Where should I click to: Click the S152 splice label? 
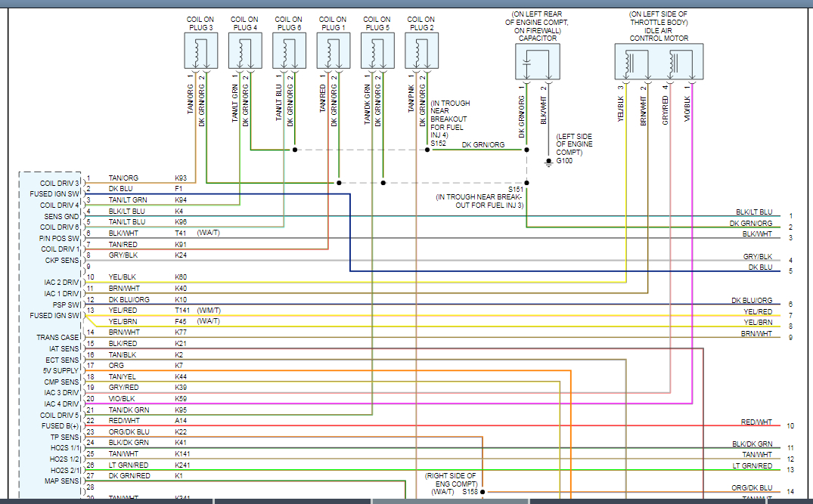pos(438,144)
